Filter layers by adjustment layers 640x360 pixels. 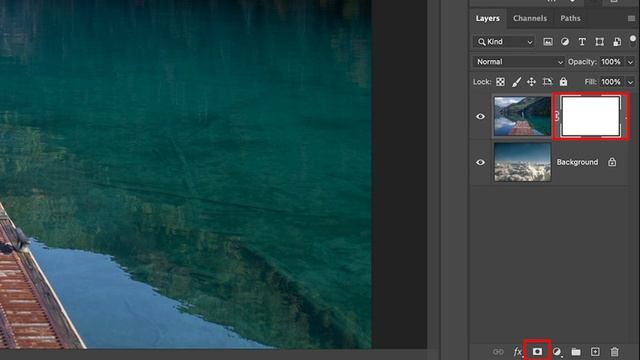[x=565, y=42]
